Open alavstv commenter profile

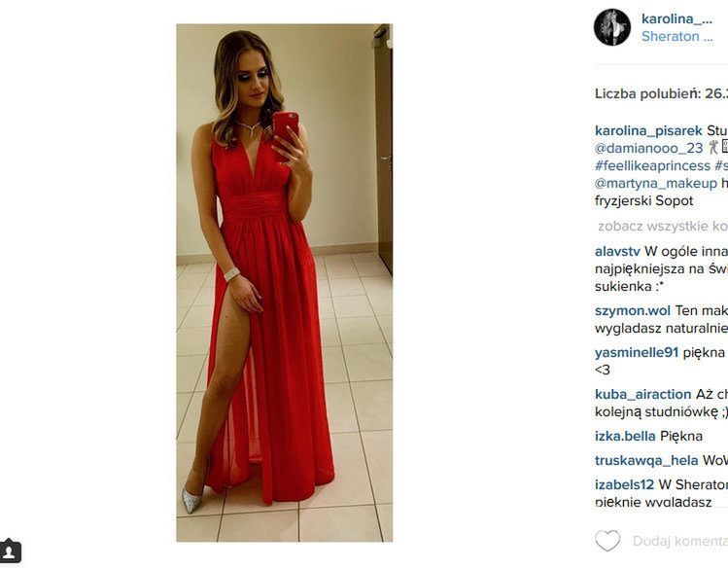pos(617,251)
